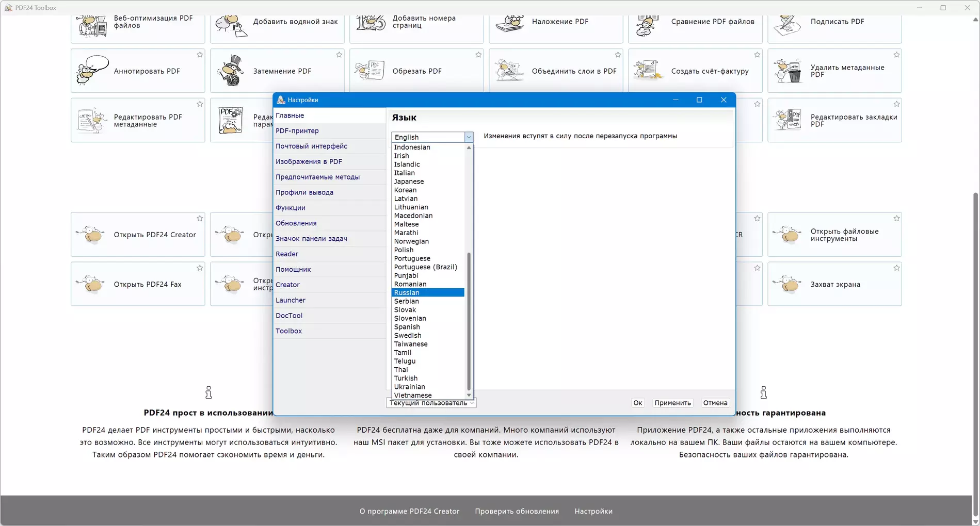Switch to the Toolbox settings section
This screenshot has height=526, width=980.
point(288,331)
